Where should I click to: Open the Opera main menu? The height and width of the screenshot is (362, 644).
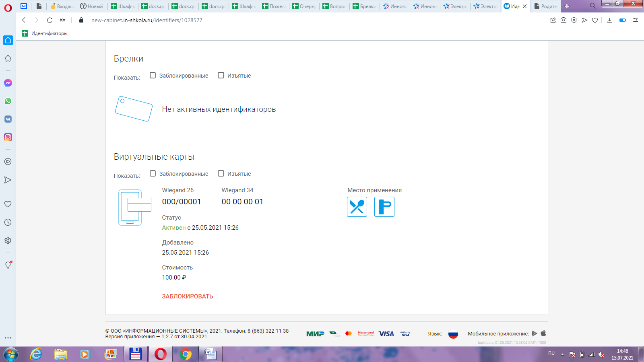coord(8,8)
